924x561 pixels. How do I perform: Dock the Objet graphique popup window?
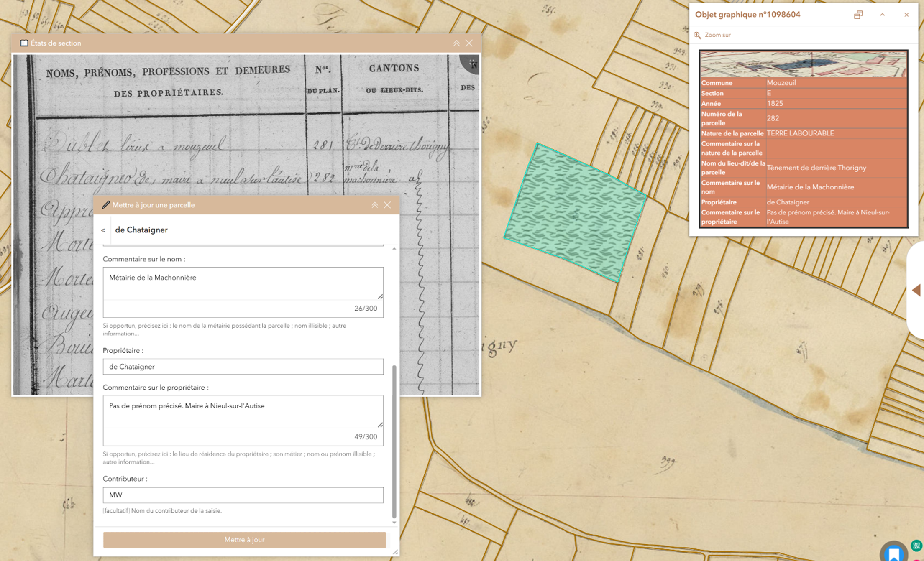pos(858,15)
